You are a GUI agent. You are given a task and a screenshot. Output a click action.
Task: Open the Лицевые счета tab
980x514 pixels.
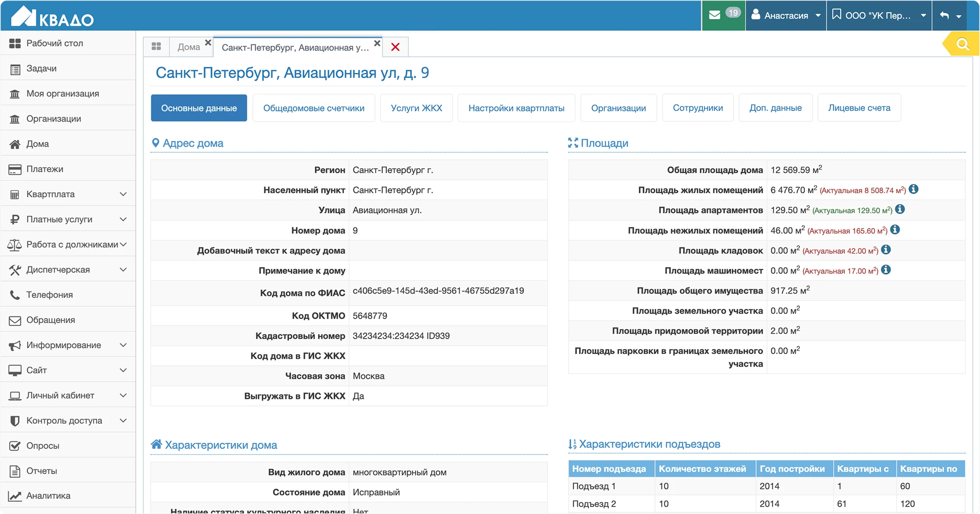click(x=859, y=108)
